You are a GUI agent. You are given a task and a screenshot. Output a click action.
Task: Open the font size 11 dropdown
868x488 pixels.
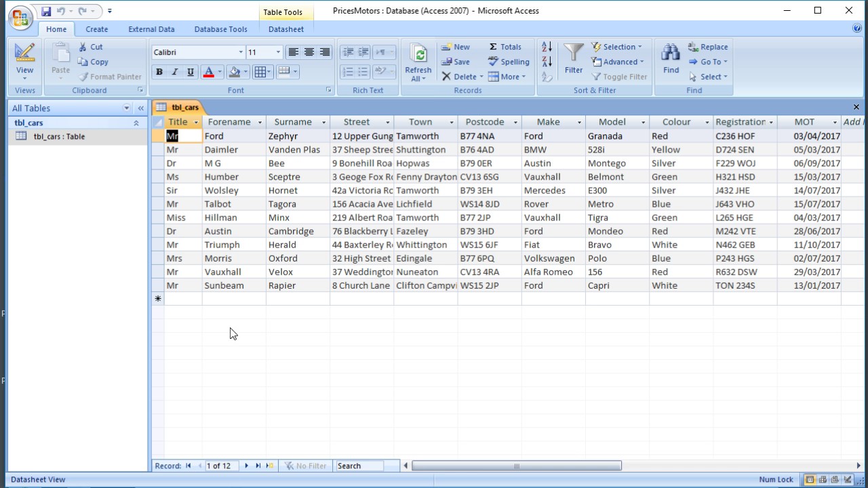(277, 52)
